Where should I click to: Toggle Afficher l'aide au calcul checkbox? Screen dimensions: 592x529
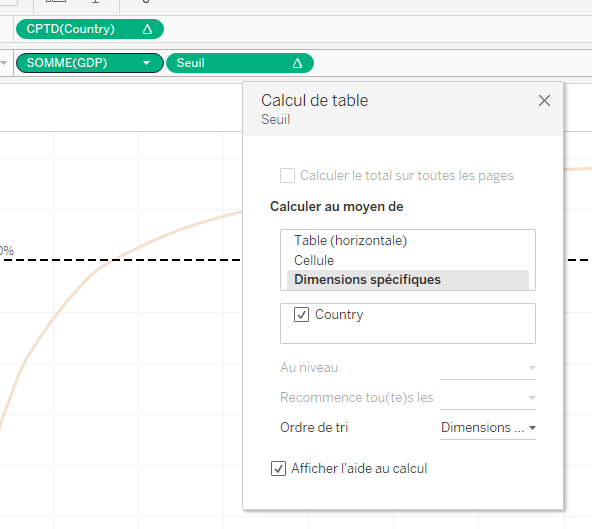coord(278,469)
